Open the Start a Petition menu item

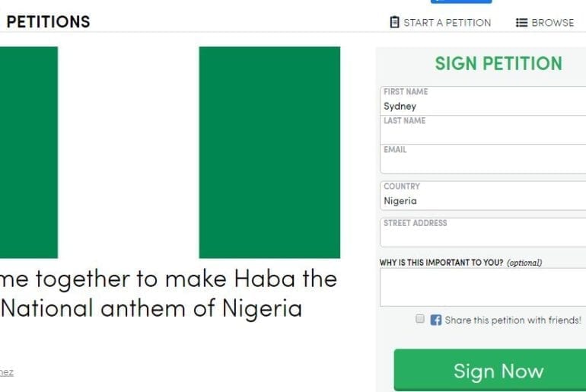447,22
